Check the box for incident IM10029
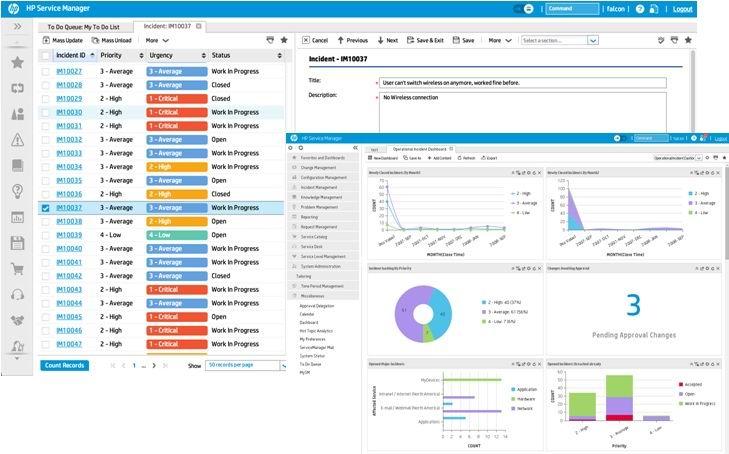Viewport: 729px width, 454px height. pos(45,99)
